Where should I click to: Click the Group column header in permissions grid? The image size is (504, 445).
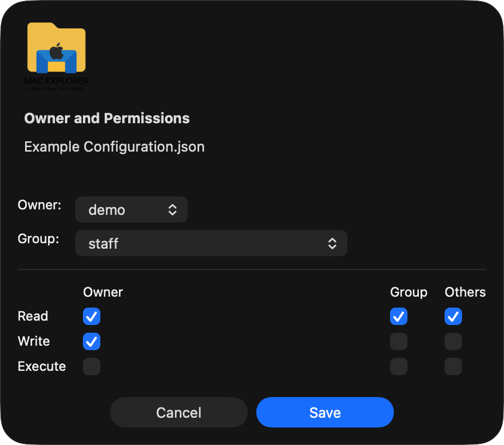[x=409, y=293]
